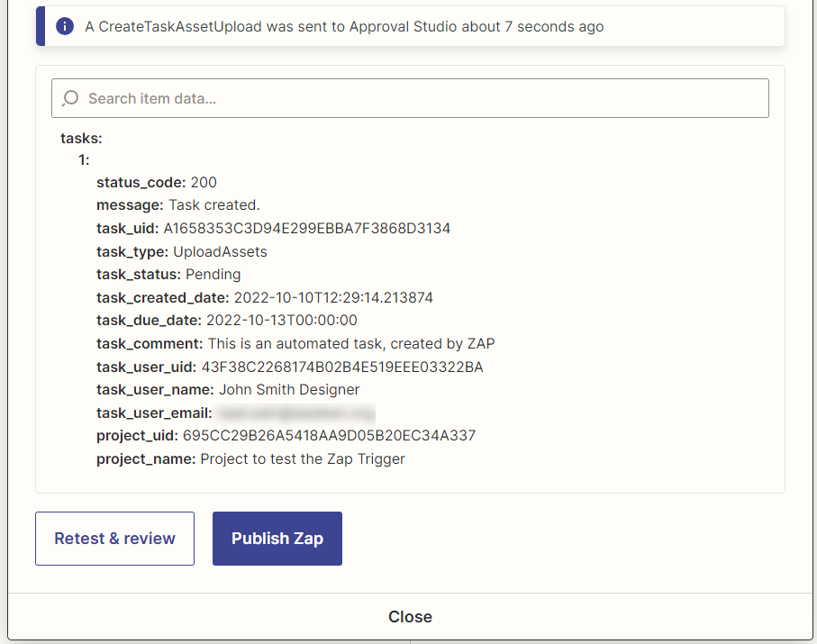
Task: Click the status_code 200 row
Action: click(x=157, y=182)
